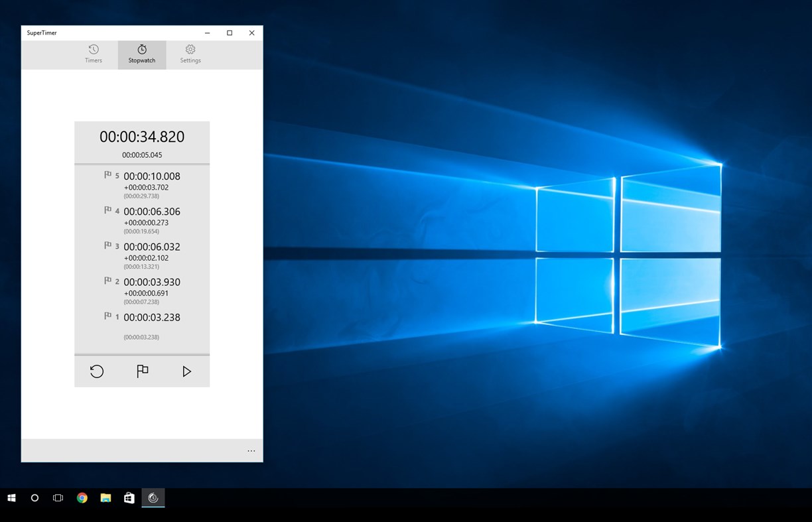Reset the stopwatch using the circular arrow icon
Viewport: 812px width, 522px height.
point(97,371)
